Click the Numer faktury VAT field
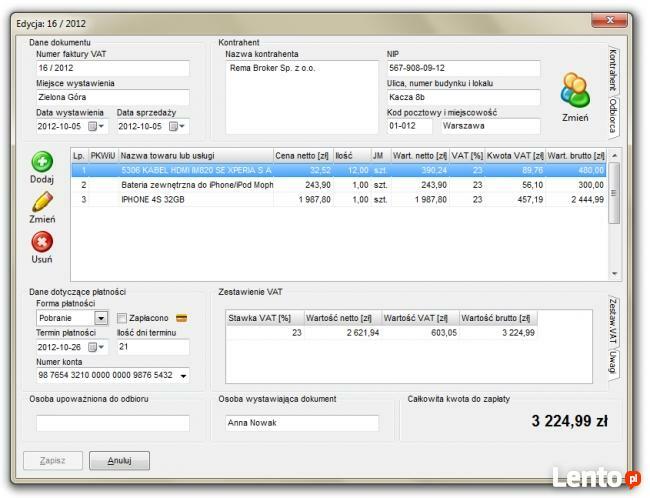 click(x=112, y=68)
